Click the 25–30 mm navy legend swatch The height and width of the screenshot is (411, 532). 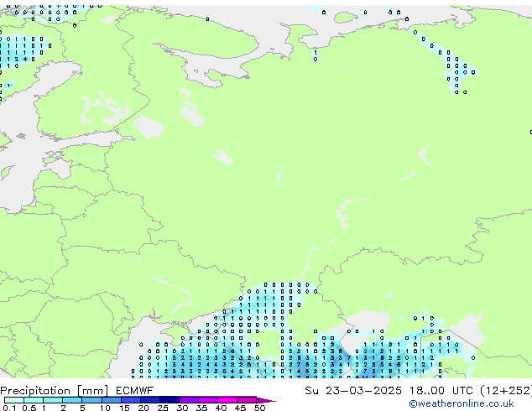pos(170,400)
